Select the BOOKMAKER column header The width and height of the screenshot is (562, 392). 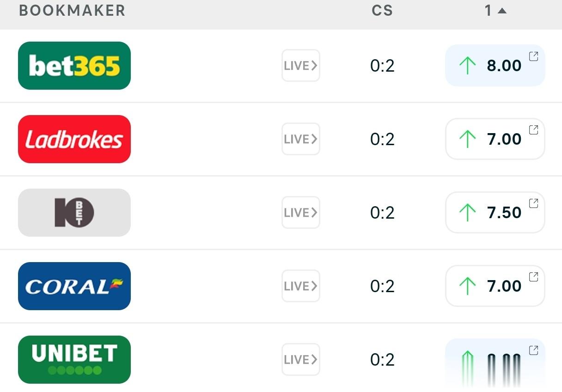(72, 11)
